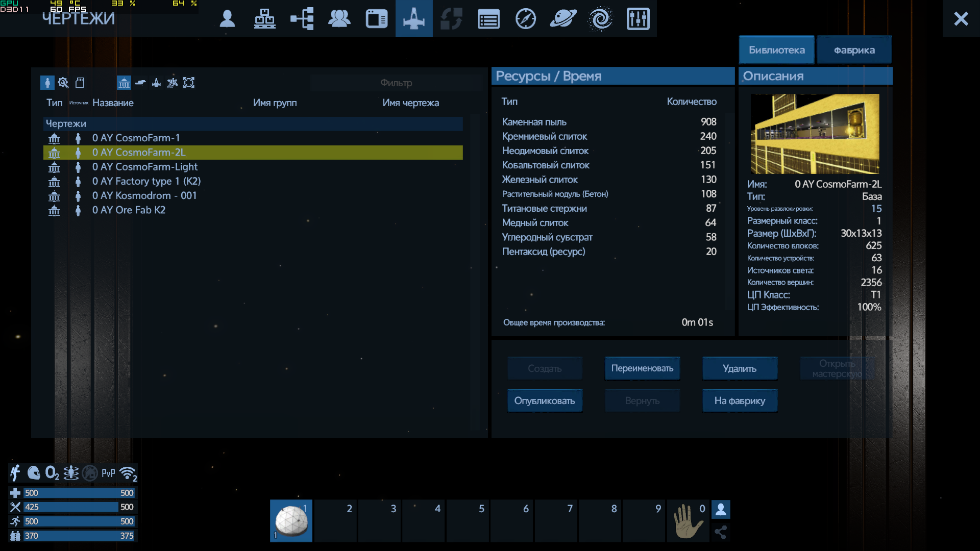
Task: Open the planet icon in top bar
Action: (x=563, y=19)
